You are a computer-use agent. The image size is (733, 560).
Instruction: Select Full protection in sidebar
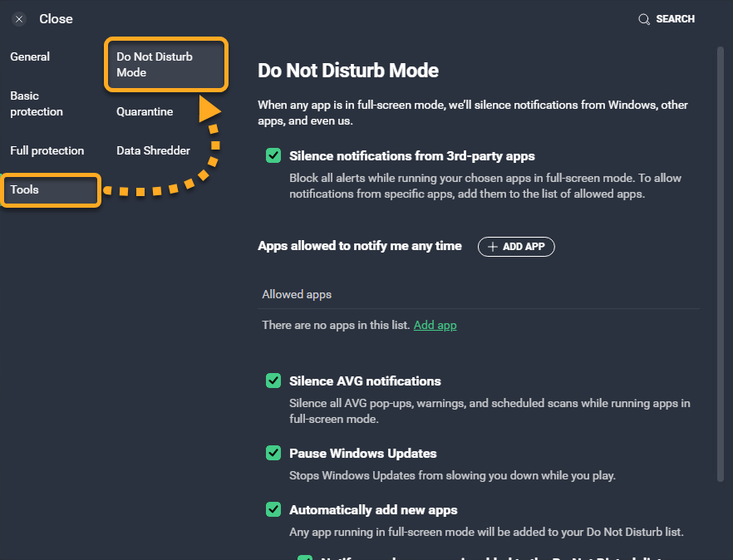47,150
